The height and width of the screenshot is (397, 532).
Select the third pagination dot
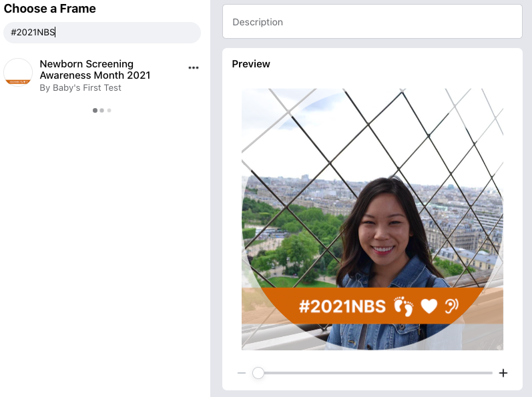(109, 110)
